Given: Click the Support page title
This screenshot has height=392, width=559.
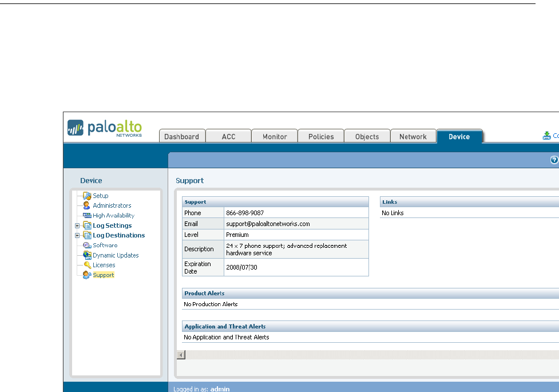Looking at the screenshot, I should click(x=189, y=180).
